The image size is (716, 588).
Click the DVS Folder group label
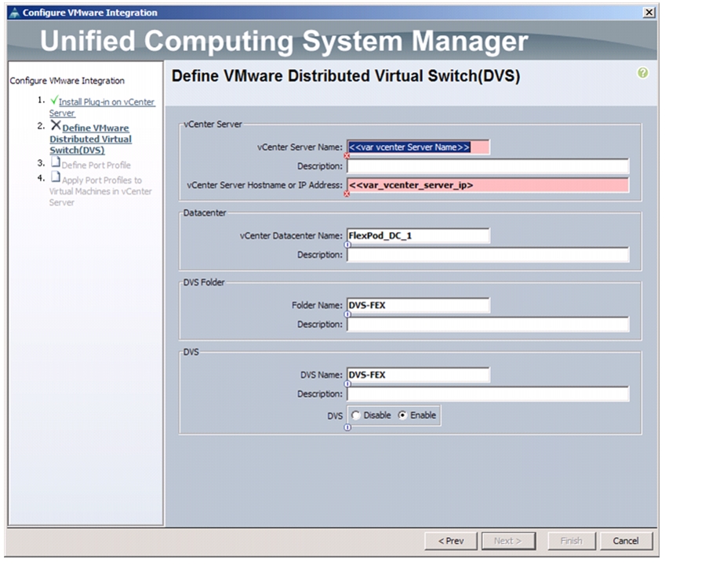click(x=204, y=282)
